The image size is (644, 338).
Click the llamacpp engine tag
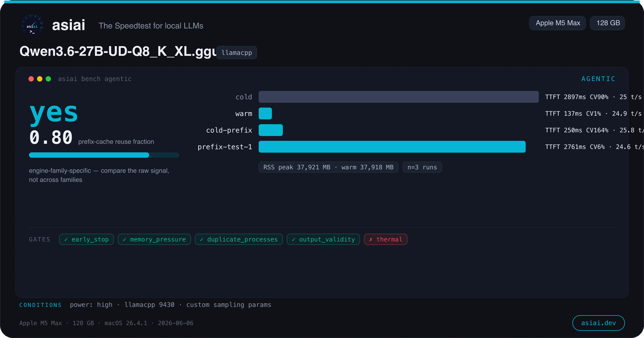pyautogui.click(x=237, y=53)
